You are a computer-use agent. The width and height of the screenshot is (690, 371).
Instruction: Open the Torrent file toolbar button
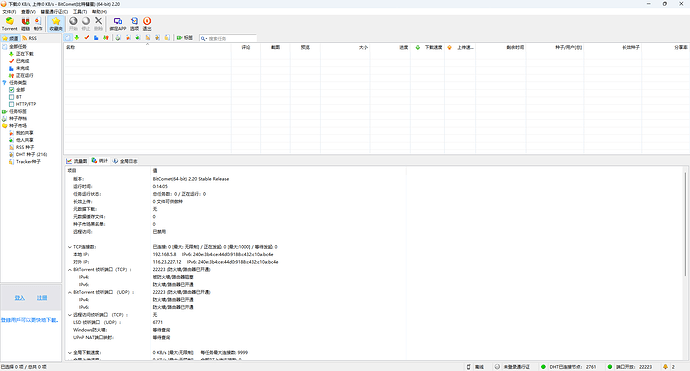(9, 24)
